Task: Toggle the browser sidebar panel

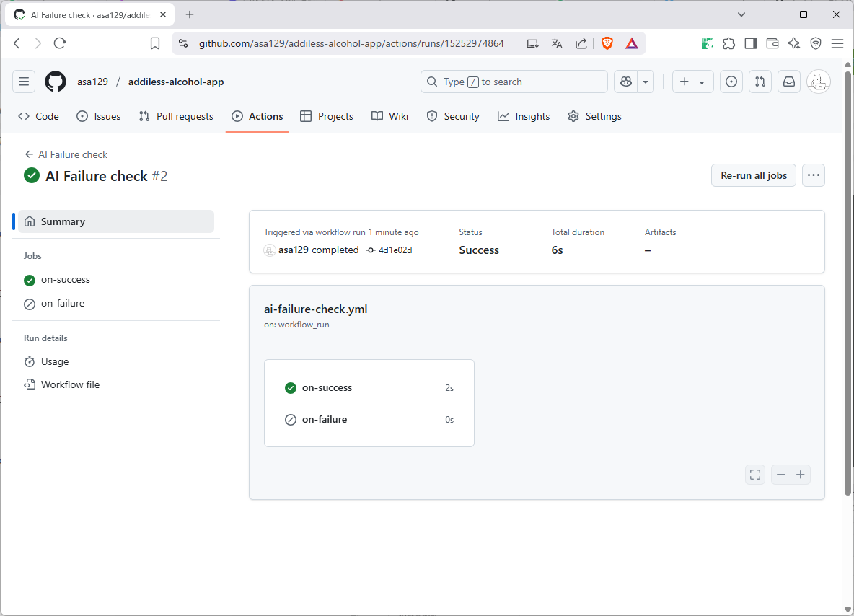Action: [x=751, y=43]
